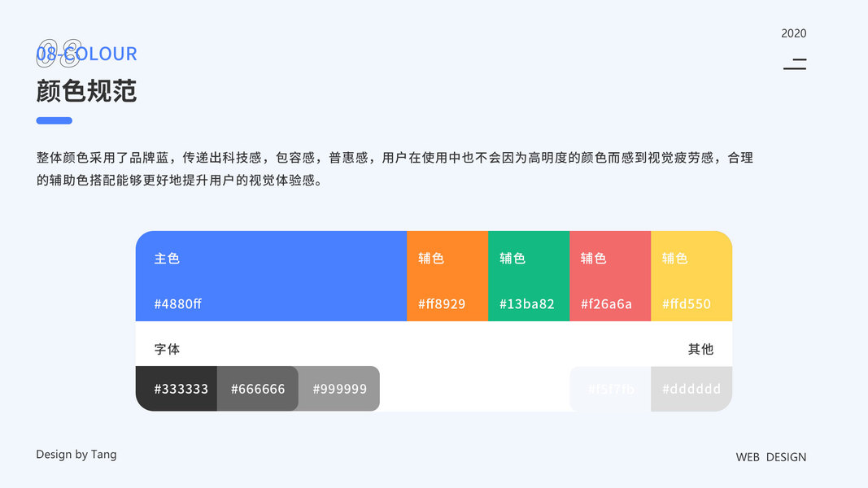Click the 2020 year label
This screenshot has width=868, height=488.
(x=794, y=33)
